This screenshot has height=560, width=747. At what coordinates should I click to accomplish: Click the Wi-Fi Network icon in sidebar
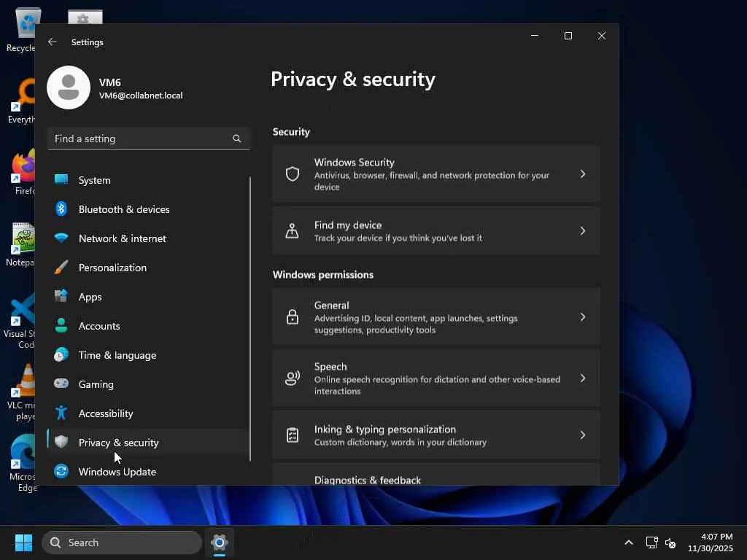(61, 238)
